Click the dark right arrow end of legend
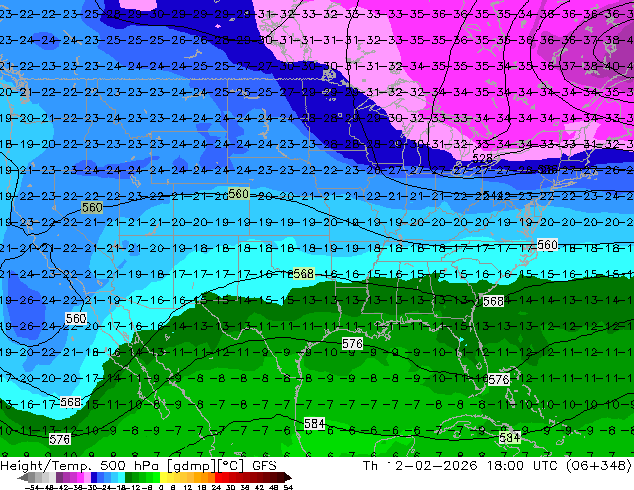 (x=288, y=477)
